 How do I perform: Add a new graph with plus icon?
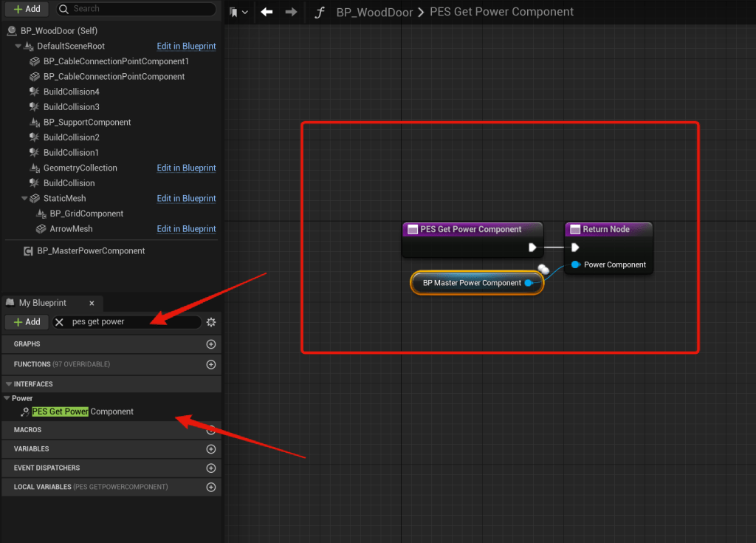[x=211, y=344]
